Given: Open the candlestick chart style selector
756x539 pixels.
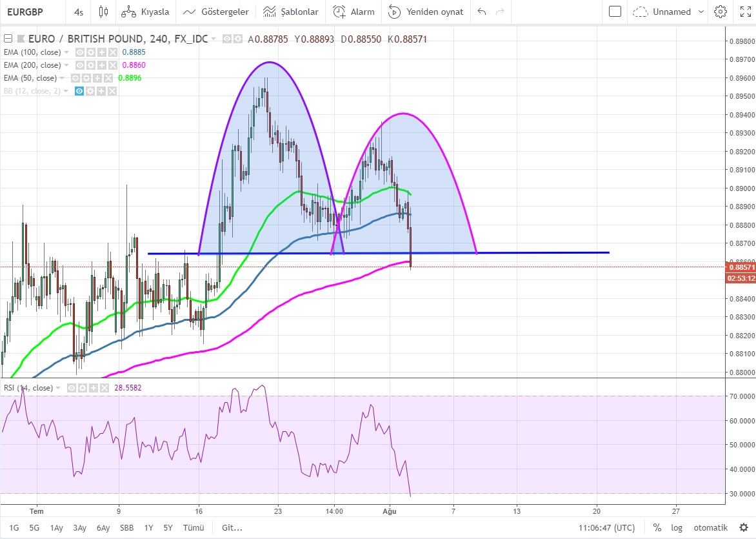Looking at the screenshot, I should [x=103, y=12].
